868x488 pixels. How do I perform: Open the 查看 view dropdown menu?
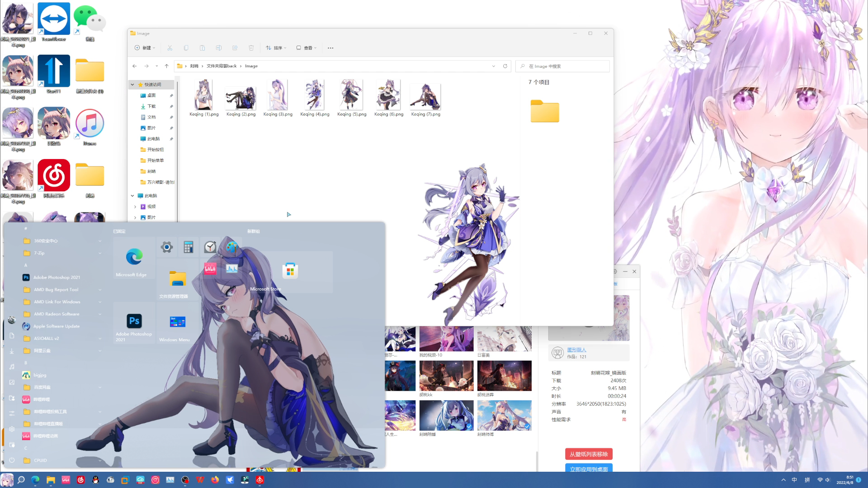click(x=307, y=48)
